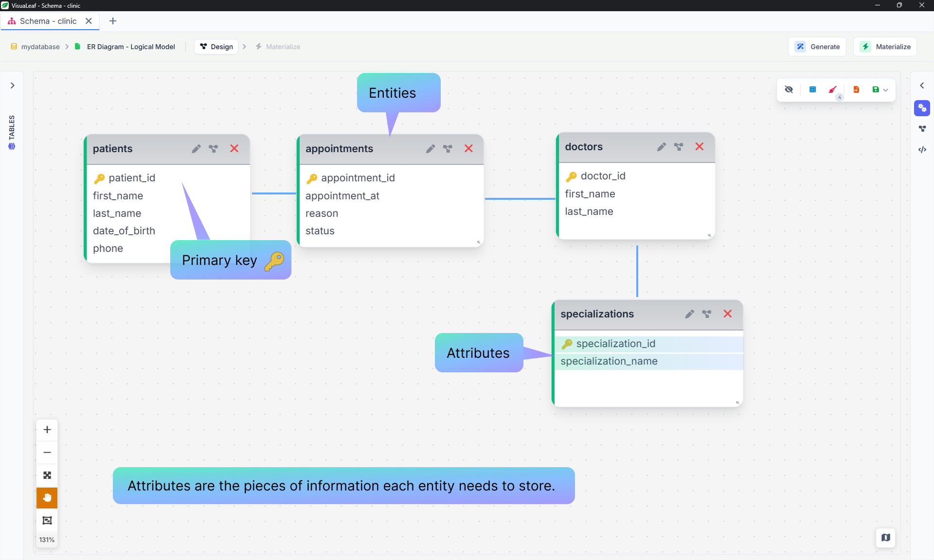
Task: Delete the appointments table
Action: [x=468, y=148]
